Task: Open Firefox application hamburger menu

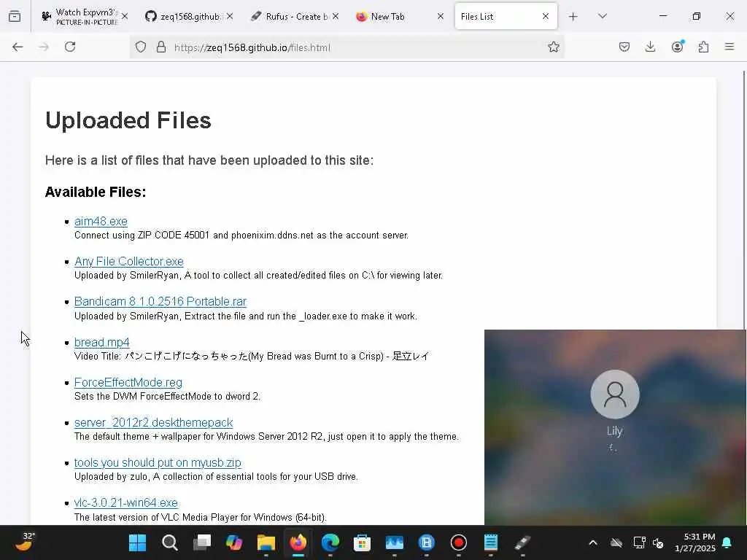Action: pyautogui.click(x=729, y=47)
